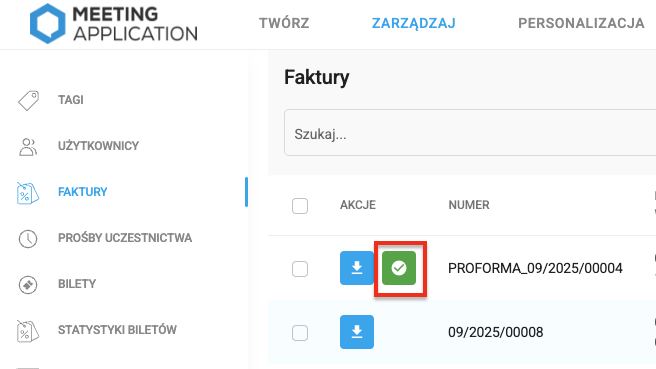Viewport: 656px width, 369px height.
Task: Check the box for PROFORMA_09/2025/00004
Action: pos(300,269)
